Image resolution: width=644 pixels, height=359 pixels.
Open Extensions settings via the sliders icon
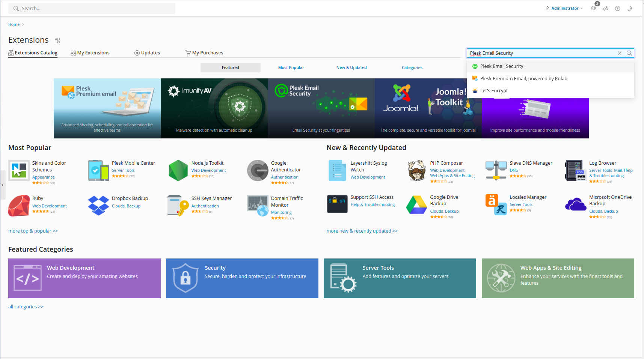[57, 40]
